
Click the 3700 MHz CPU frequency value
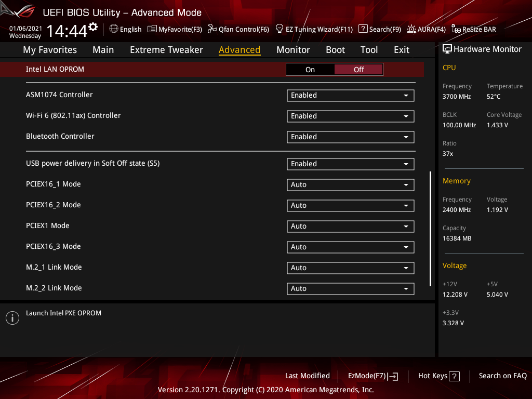click(x=456, y=96)
